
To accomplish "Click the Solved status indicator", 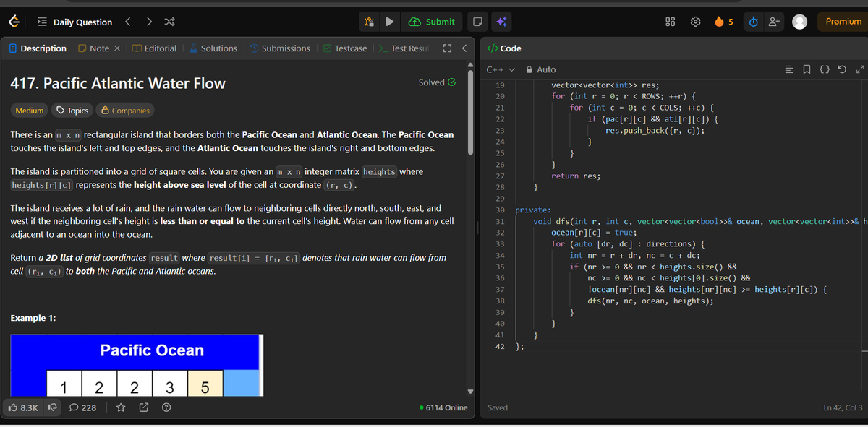I will tap(437, 82).
